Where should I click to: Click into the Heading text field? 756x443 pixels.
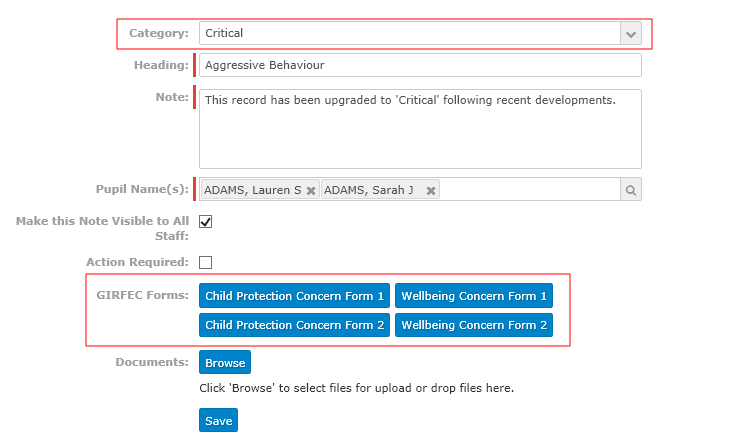420,65
